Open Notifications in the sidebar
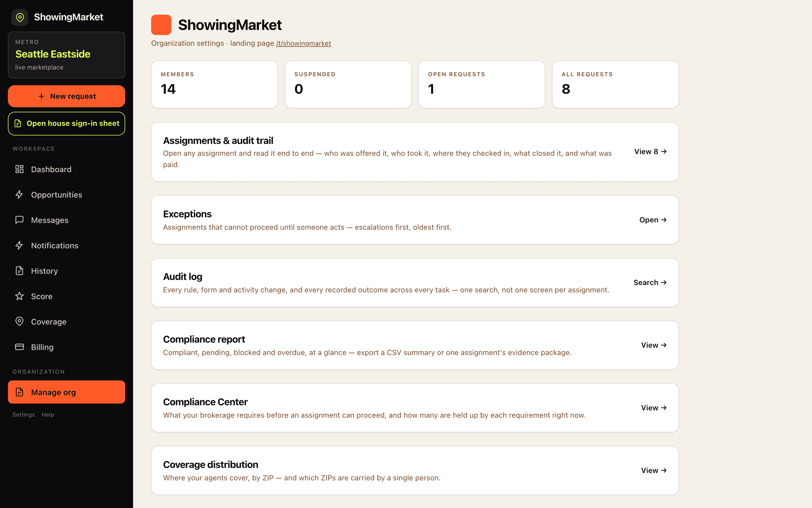The width and height of the screenshot is (812, 508). [x=67, y=246]
